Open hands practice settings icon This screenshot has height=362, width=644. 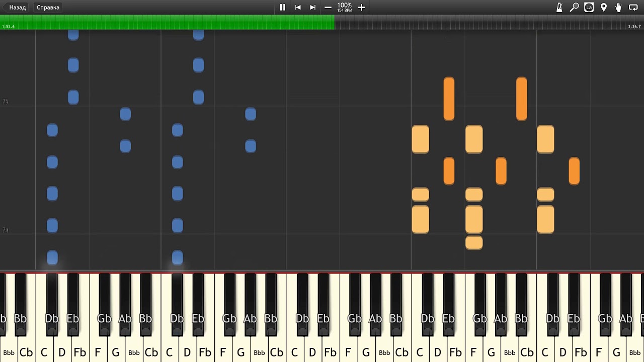618,7
